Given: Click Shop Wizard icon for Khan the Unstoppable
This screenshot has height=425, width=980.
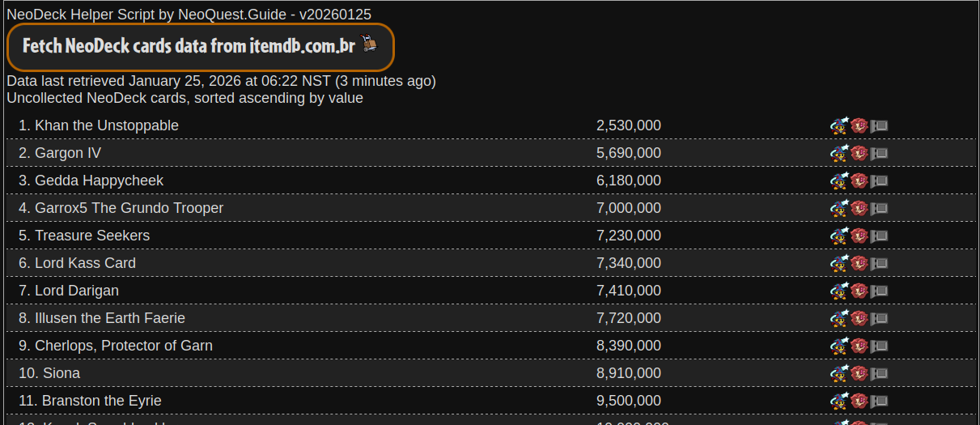Looking at the screenshot, I should pyautogui.click(x=839, y=125).
